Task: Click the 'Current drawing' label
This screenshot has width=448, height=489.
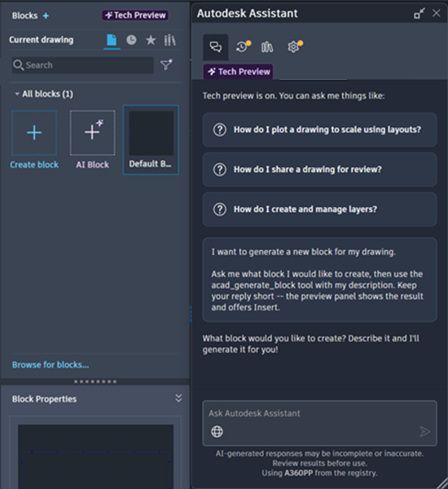Action: (x=42, y=40)
